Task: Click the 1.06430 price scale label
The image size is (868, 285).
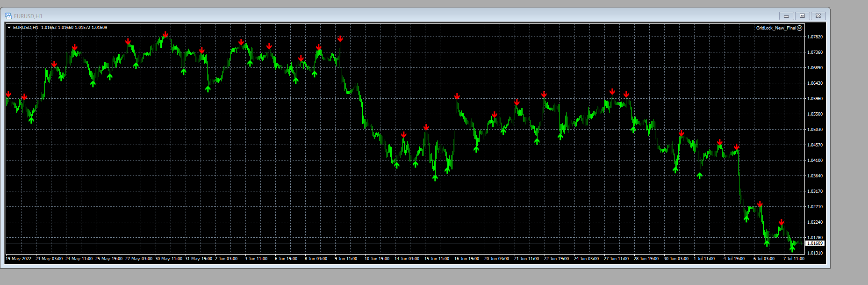Action: click(815, 83)
